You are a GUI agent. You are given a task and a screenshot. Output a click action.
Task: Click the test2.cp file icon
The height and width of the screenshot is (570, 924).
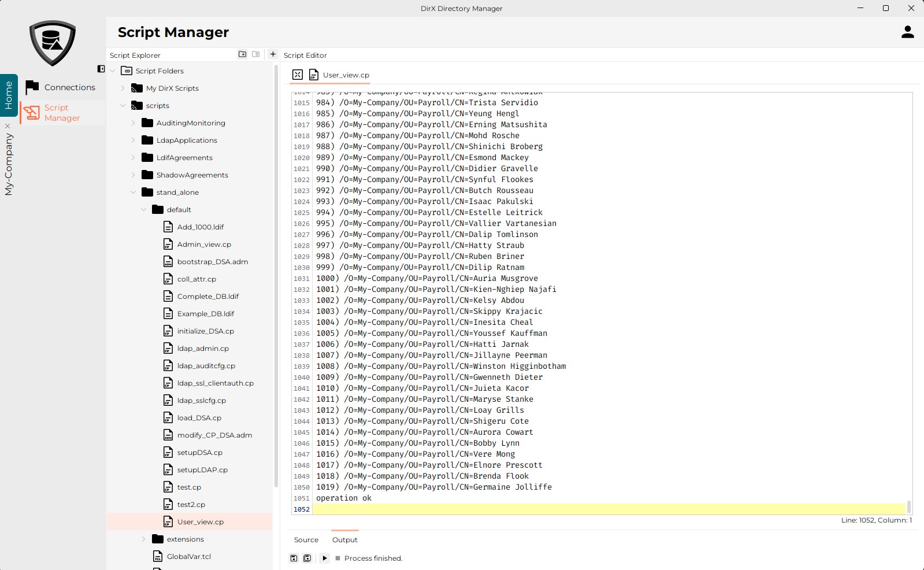point(168,505)
